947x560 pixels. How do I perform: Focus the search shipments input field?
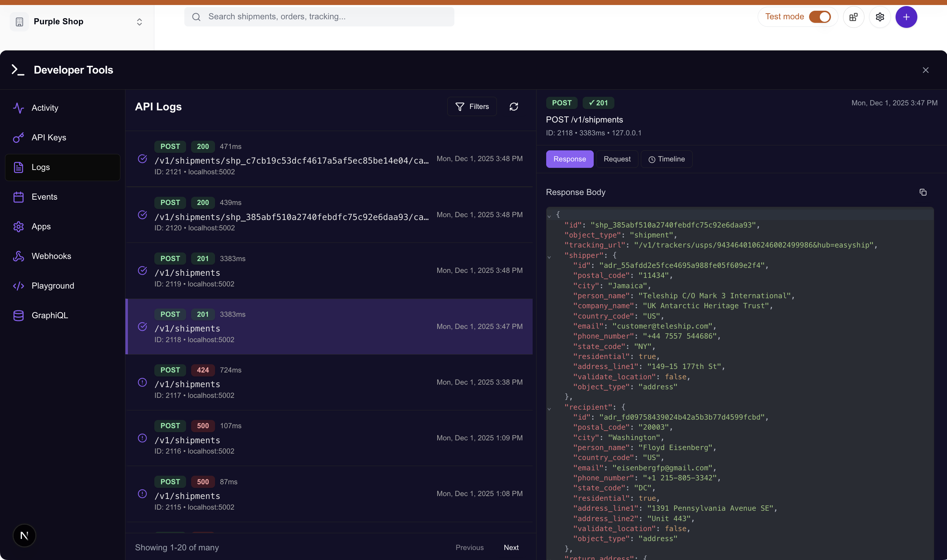click(319, 16)
